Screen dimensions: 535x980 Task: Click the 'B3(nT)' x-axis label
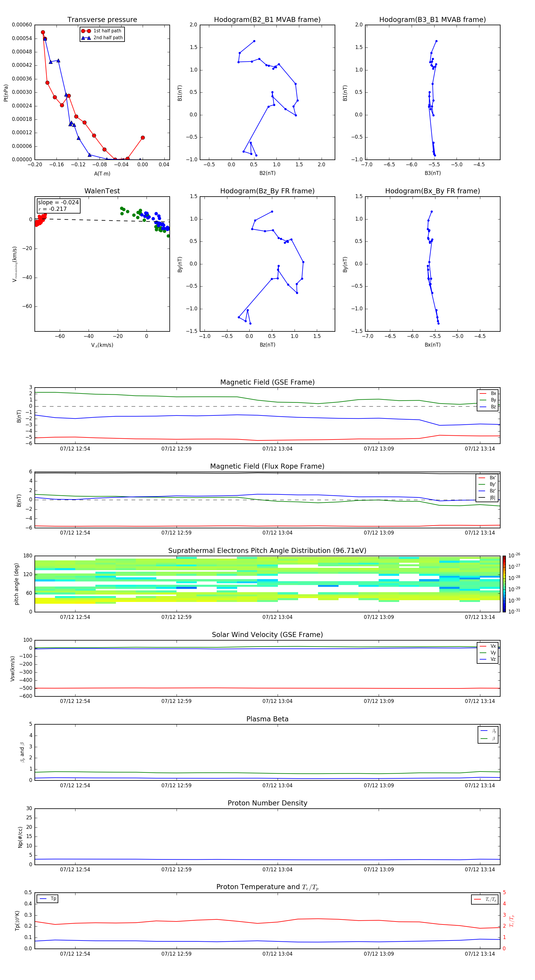432,173
